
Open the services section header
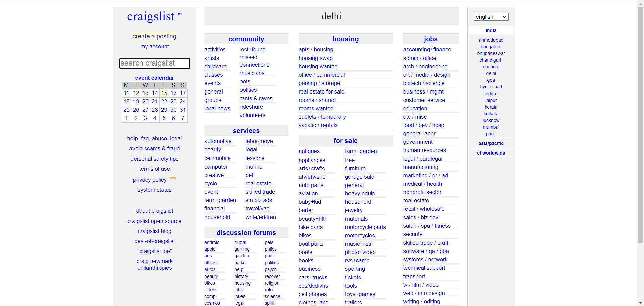coord(246,131)
